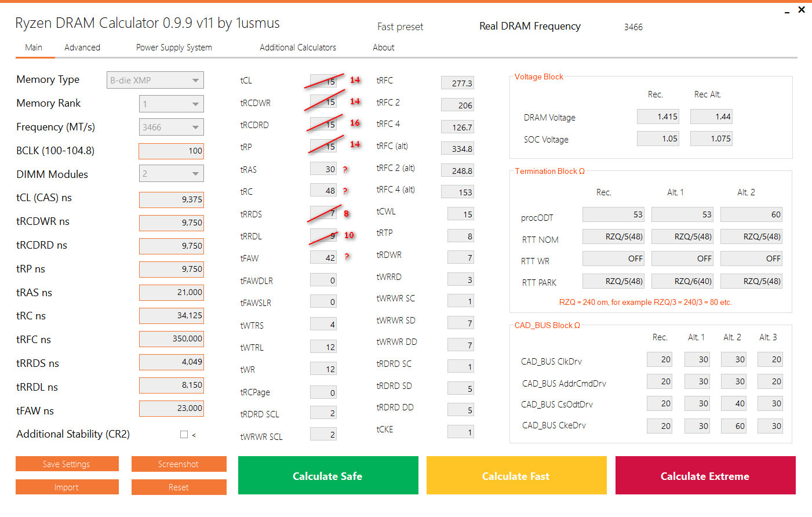Viewport: 812px width, 517px height.
Task: Select the tRFC 2 (alt) value box
Action: coord(458,170)
